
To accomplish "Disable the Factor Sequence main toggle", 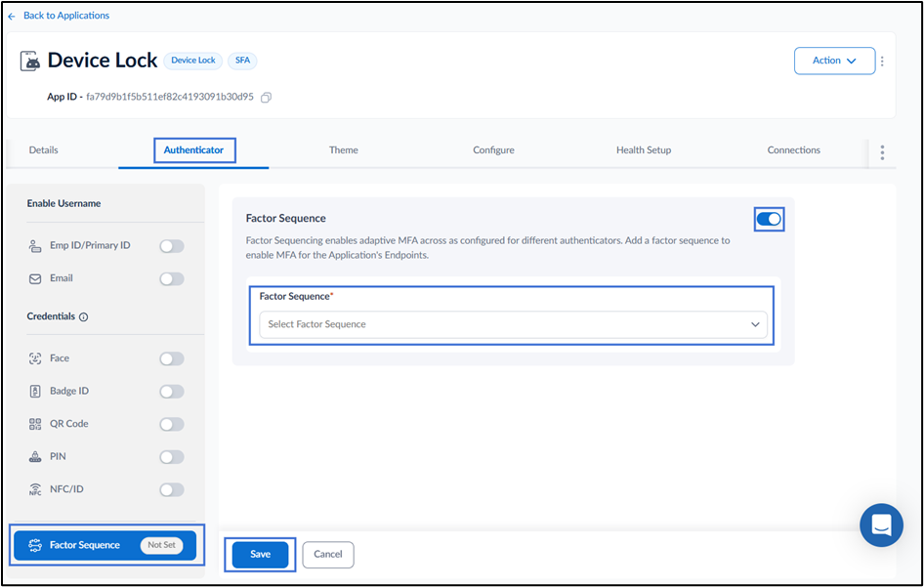I will click(x=769, y=219).
